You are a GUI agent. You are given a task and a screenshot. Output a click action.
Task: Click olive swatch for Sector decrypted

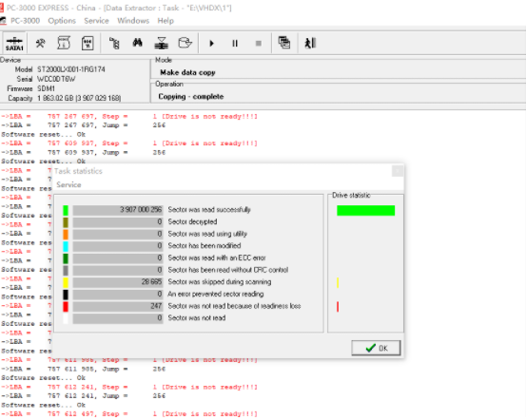click(x=66, y=222)
